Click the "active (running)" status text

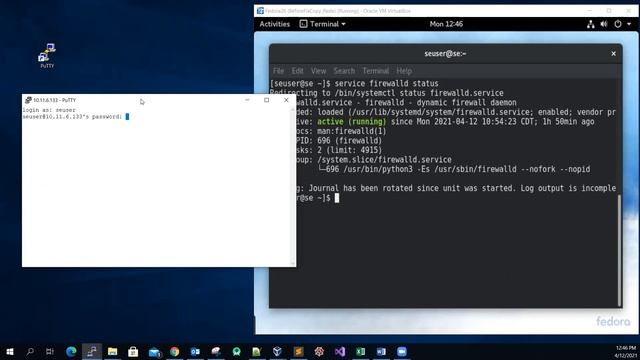pos(351,122)
